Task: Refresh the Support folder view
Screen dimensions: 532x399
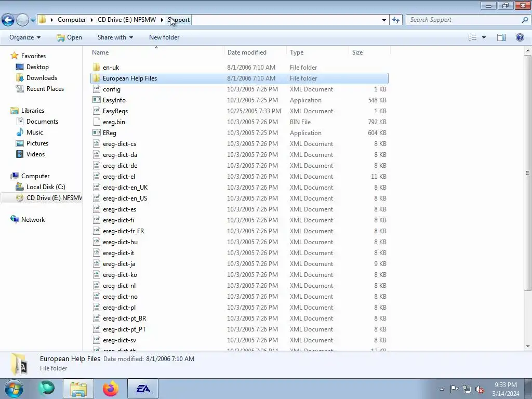Action: [395, 20]
